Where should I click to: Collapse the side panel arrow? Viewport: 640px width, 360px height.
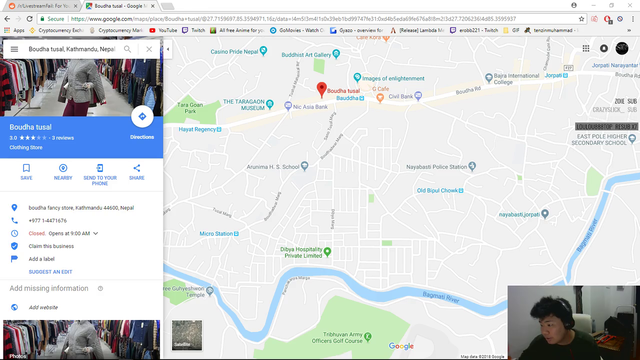tap(168, 49)
